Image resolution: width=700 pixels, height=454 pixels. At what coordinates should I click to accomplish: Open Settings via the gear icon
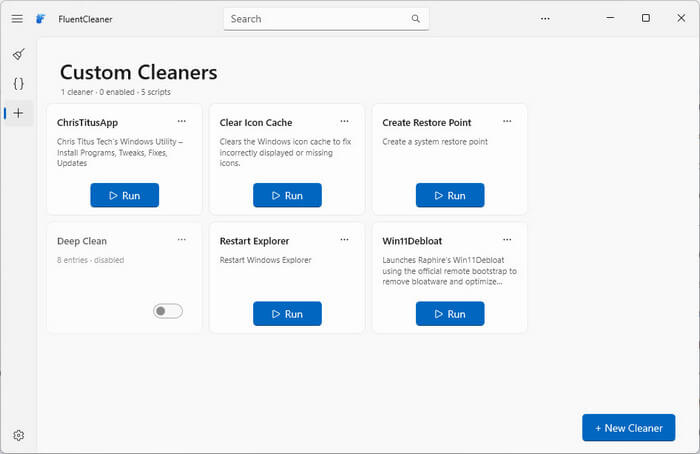point(18,435)
